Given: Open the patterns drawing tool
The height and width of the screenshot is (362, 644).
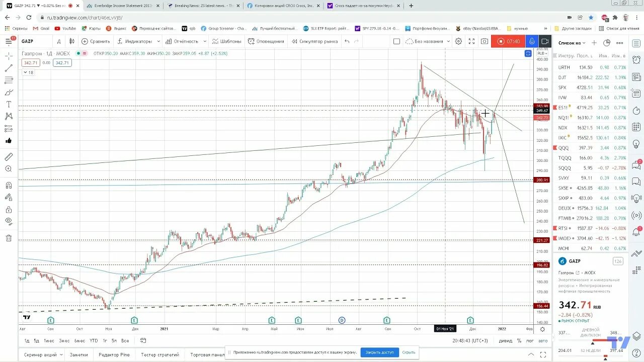Looking at the screenshot, I should 9,116.
